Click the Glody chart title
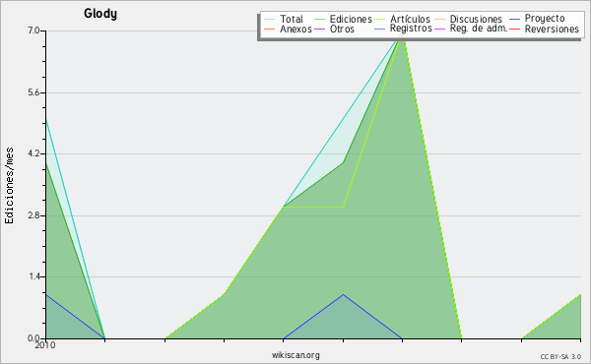Image resolution: width=591 pixels, height=364 pixels. 100,14
